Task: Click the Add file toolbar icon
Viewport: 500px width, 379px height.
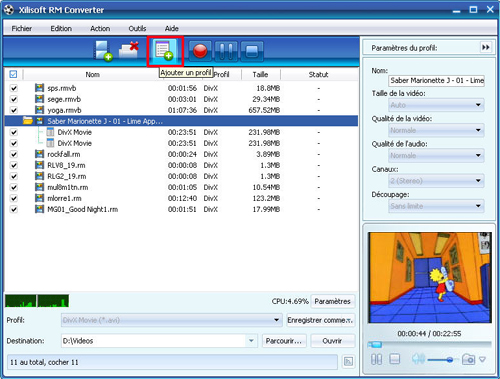Action: click(x=103, y=51)
